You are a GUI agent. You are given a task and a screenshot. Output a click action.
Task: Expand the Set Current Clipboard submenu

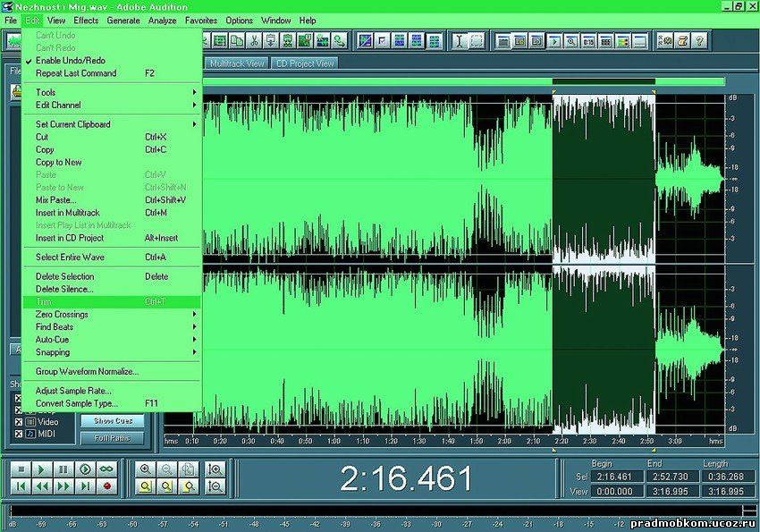[112, 124]
